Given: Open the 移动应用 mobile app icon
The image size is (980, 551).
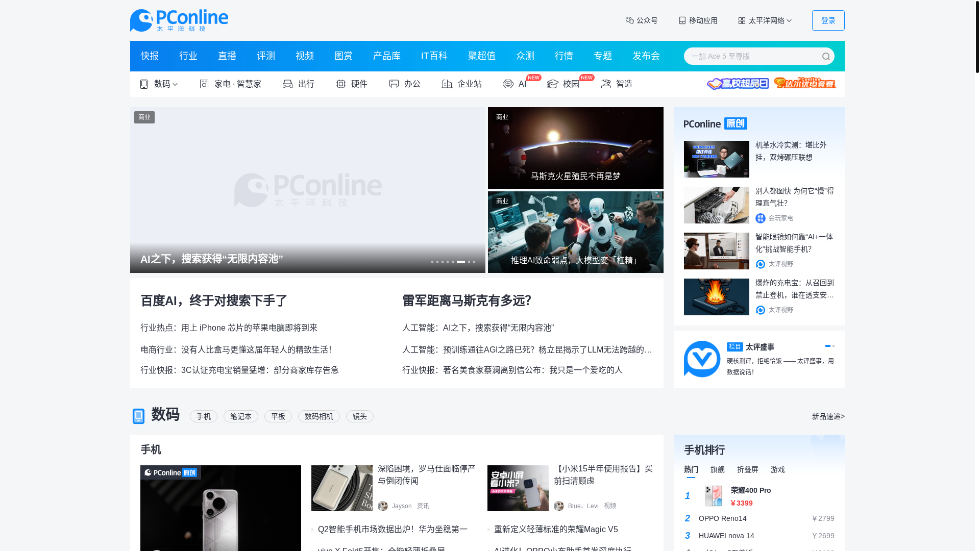Looking at the screenshot, I should (x=682, y=20).
